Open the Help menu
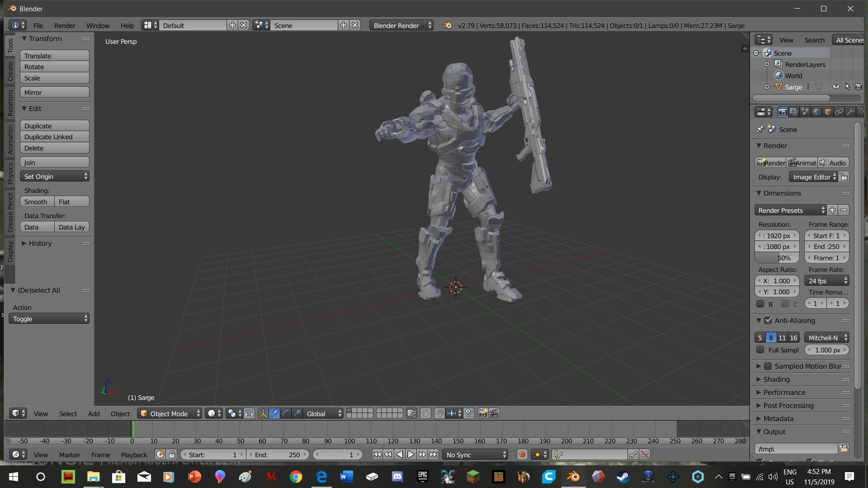 click(127, 25)
